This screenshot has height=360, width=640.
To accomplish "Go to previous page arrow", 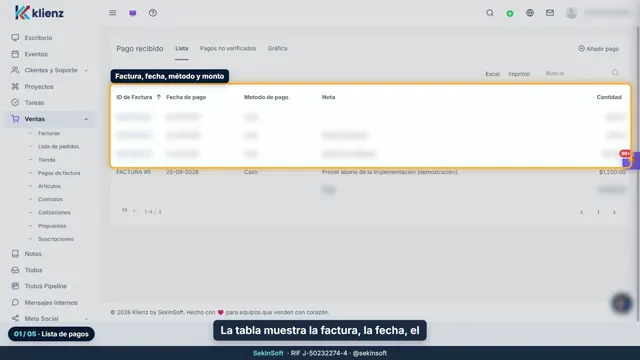I will coord(582,212).
